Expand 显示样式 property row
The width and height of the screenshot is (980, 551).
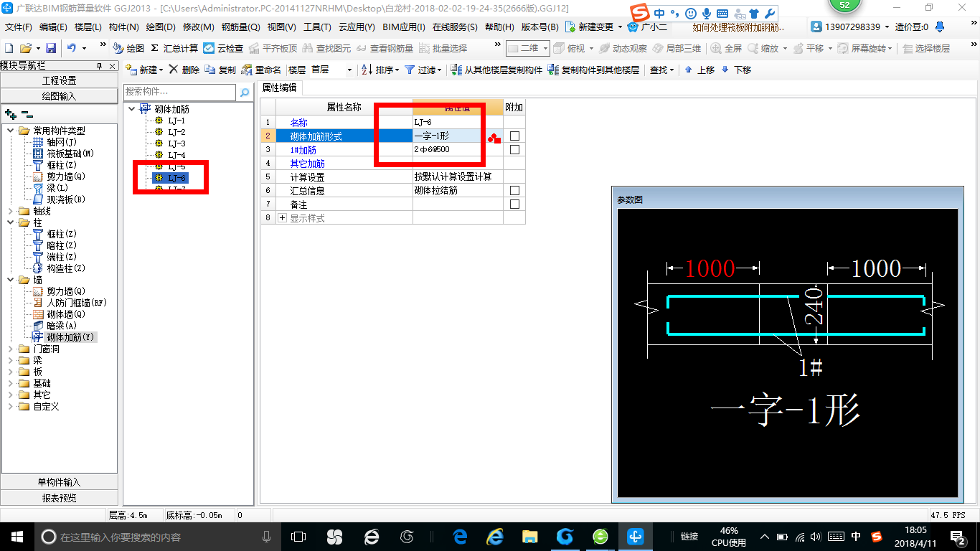pyautogui.click(x=282, y=218)
